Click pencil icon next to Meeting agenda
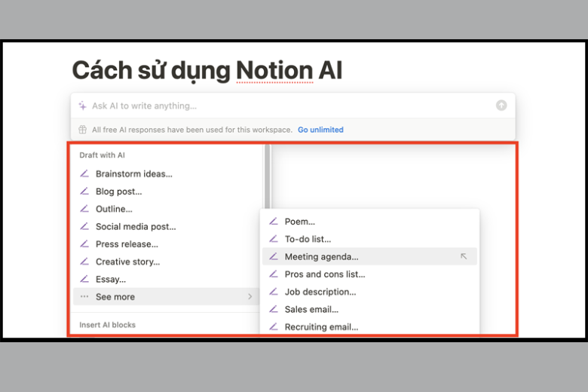 [274, 256]
